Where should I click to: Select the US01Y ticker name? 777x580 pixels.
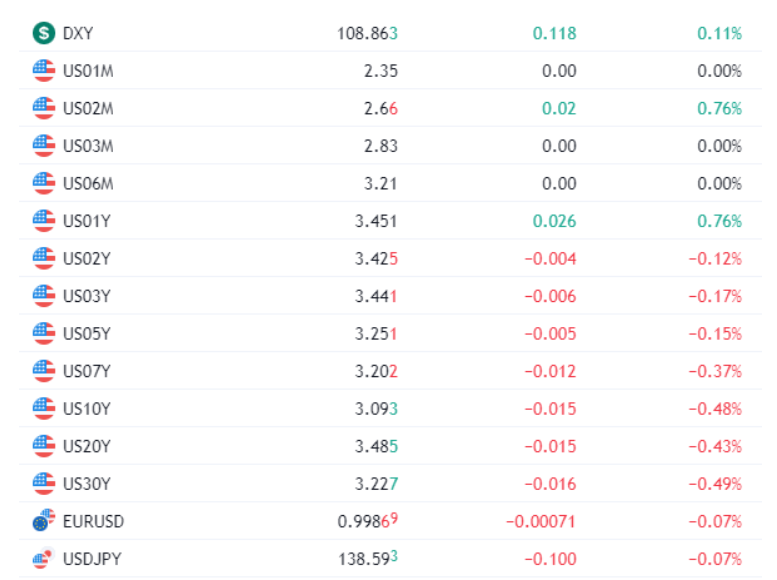click(x=87, y=221)
